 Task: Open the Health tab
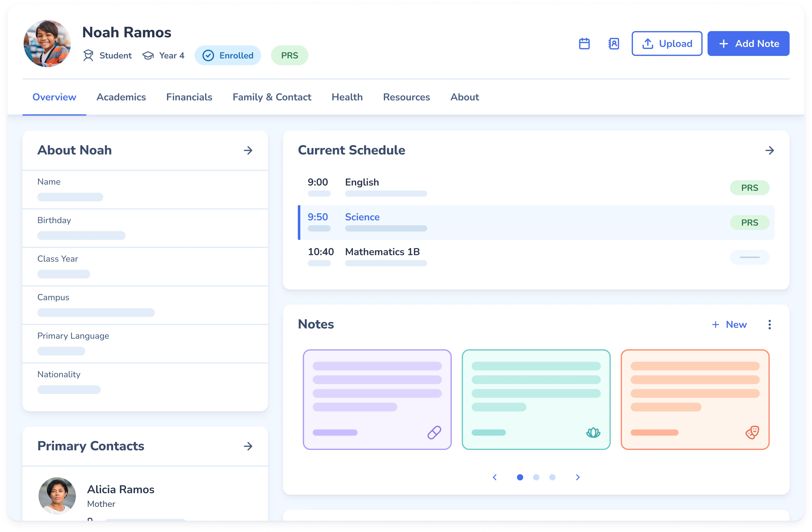point(347,97)
